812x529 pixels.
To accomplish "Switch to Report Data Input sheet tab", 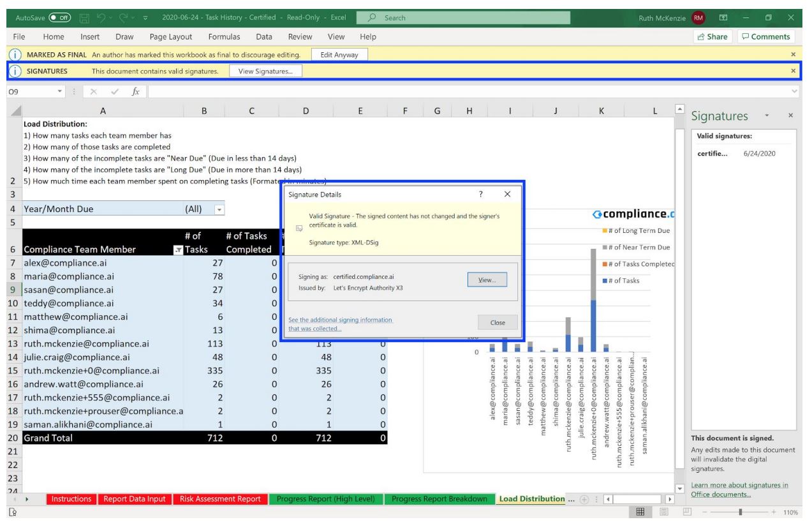I will [135, 499].
